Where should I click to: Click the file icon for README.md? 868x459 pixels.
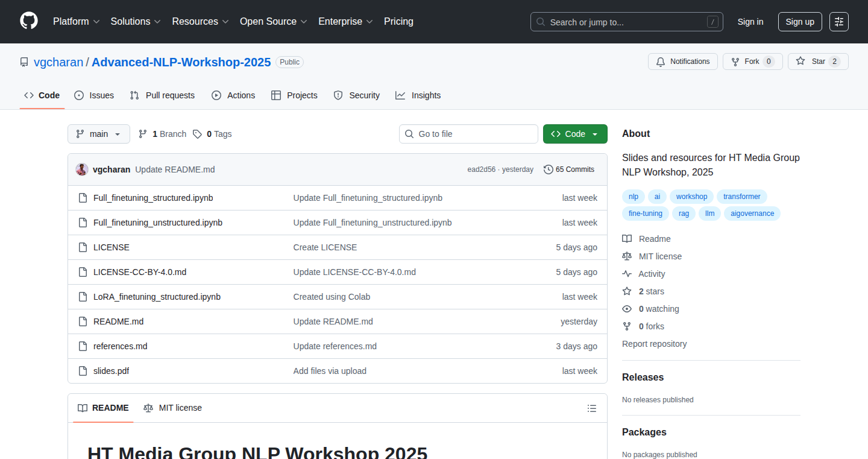83,321
